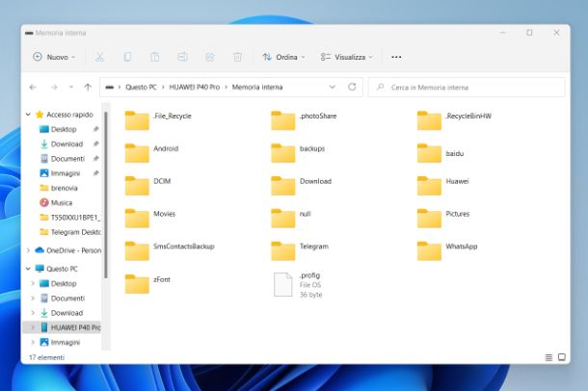The height and width of the screenshot is (391, 588).
Task: Click Memoria interna in the breadcrumb
Action: click(257, 87)
